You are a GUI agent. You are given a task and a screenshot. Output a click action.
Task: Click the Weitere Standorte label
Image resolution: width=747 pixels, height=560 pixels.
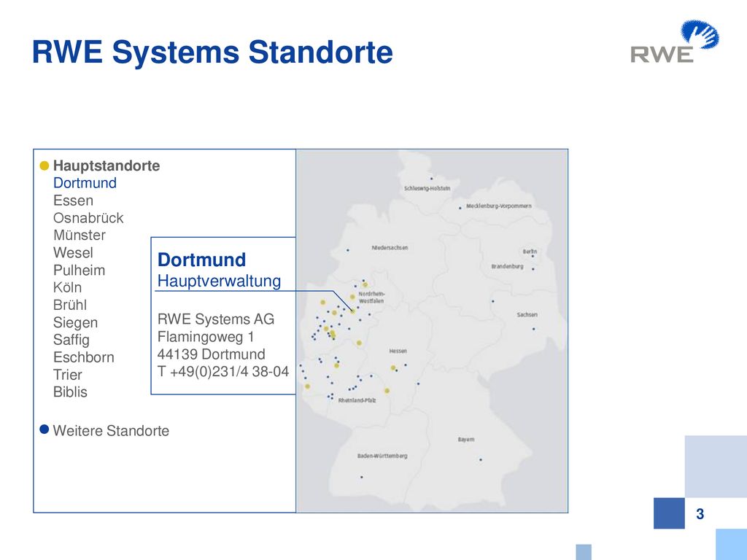[x=111, y=431]
